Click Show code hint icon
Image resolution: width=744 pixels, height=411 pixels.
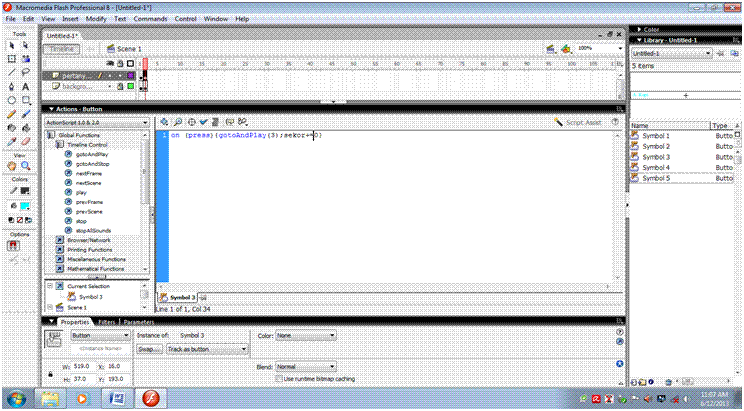pos(230,122)
